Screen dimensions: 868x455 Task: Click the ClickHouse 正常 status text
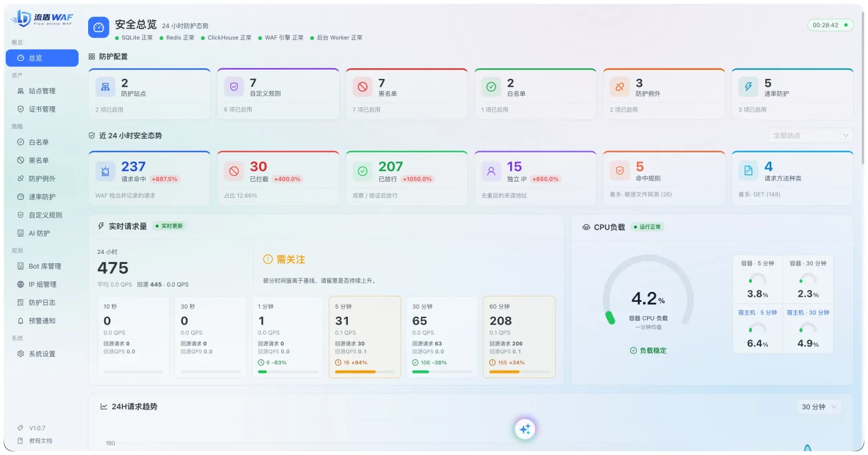[230, 38]
